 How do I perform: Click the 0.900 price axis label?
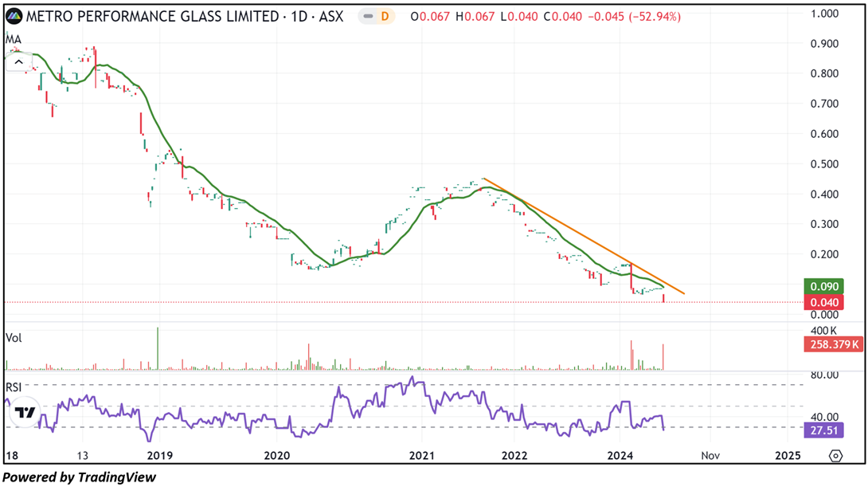(824, 43)
